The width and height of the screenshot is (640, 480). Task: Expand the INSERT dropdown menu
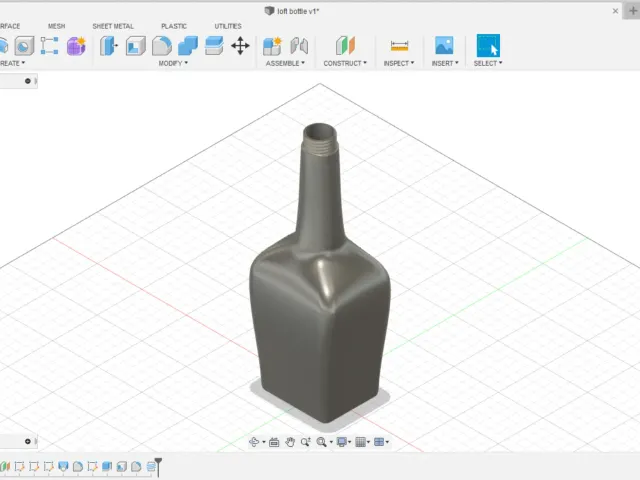click(x=445, y=63)
